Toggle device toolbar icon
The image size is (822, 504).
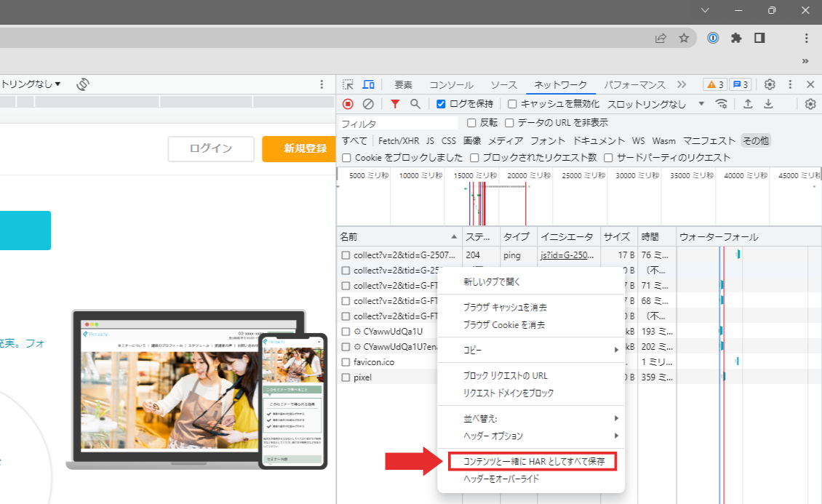pyautogui.click(x=369, y=84)
